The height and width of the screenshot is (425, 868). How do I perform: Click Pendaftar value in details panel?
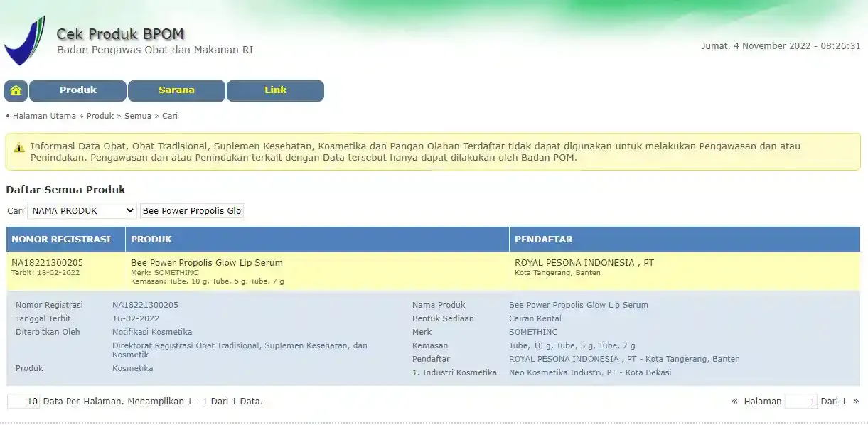point(624,359)
